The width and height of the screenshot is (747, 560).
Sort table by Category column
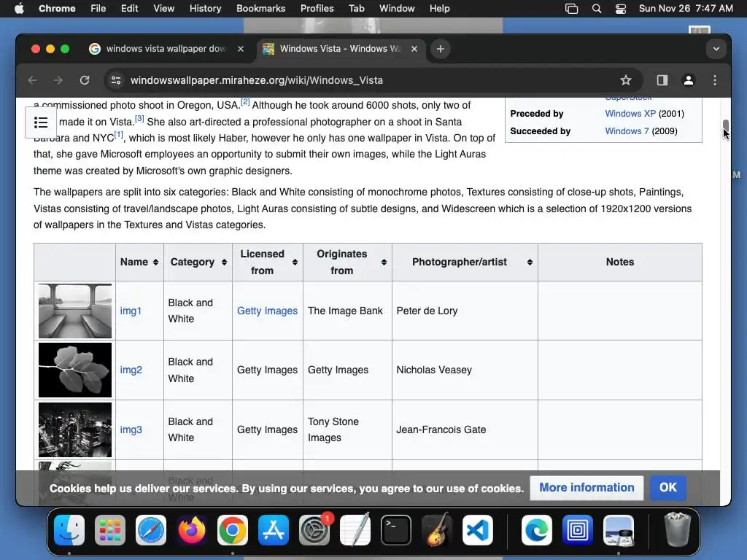pyautogui.click(x=224, y=262)
